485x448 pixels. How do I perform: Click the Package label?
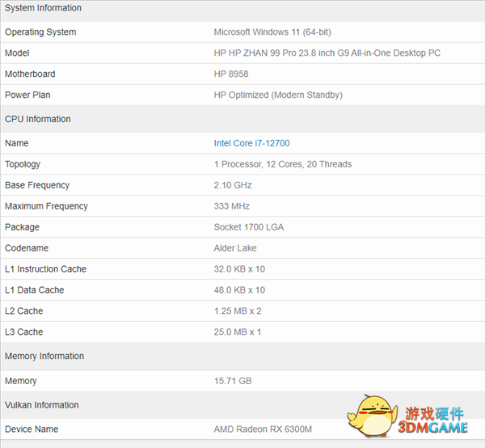[x=23, y=227]
